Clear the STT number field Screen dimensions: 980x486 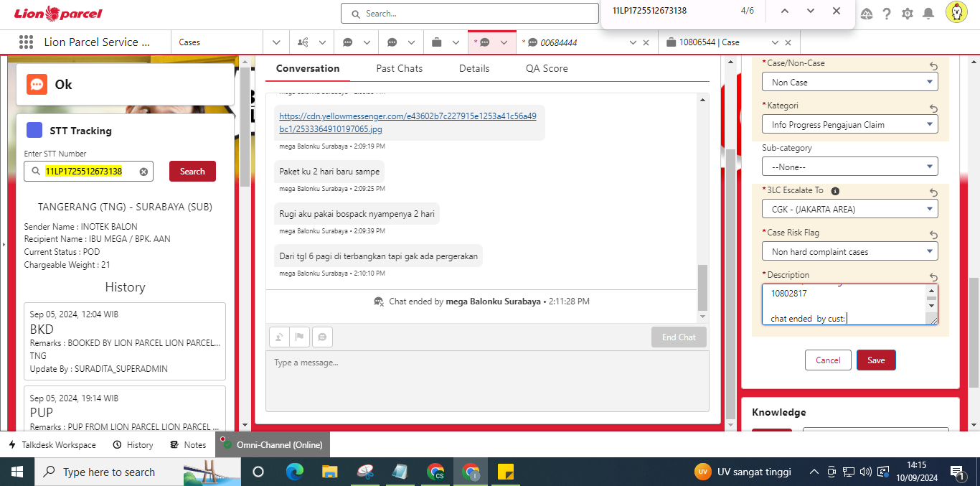pyautogui.click(x=143, y=172)
